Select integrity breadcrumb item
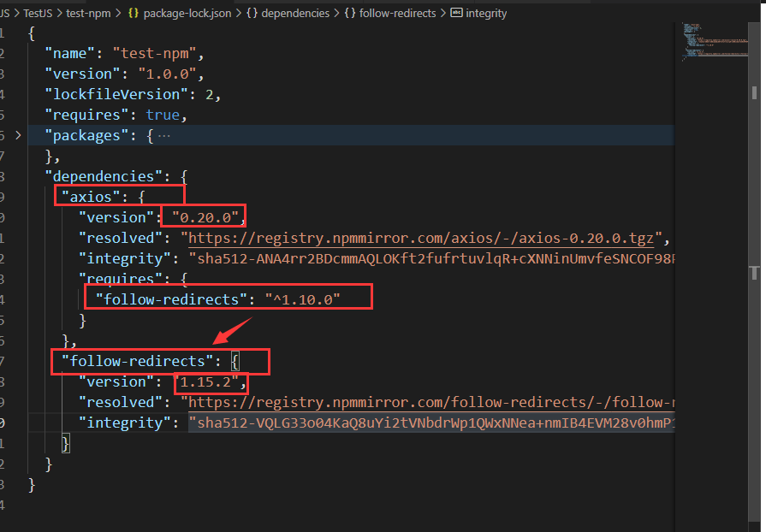Image resolution: width=766 pixels, height=532 pixels. click(x=486, y=14)
